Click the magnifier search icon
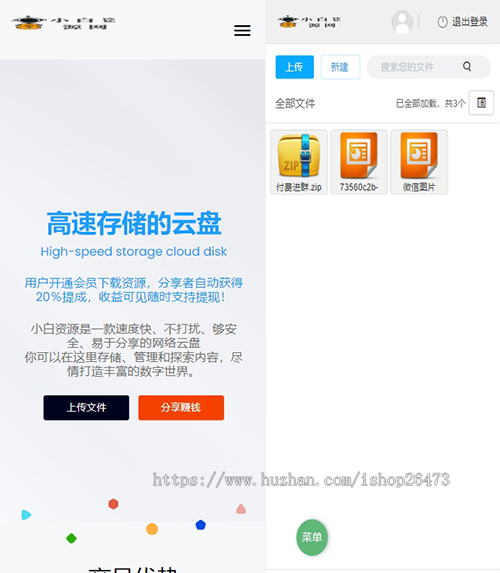 point(467,67)
